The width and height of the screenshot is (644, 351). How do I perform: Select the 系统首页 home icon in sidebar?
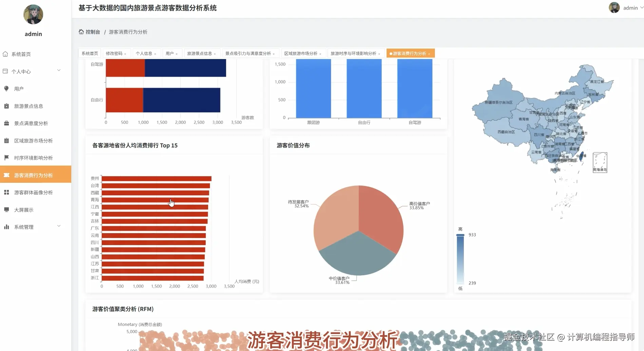[6, 54]
